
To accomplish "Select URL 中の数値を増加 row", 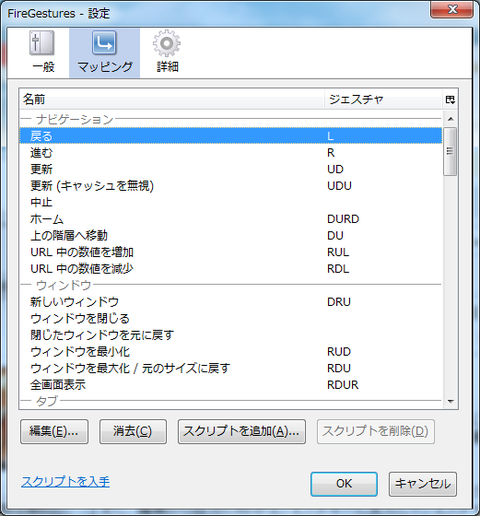I will (x=231, y=252).
